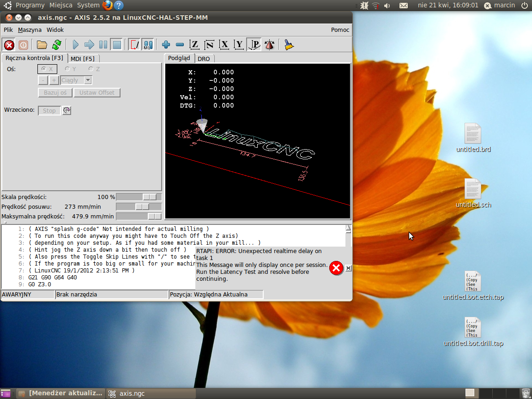Image resolution: width=532 pixels, height=399 pixels.
Task: Run the loaded program
Action: pos(76,45)
